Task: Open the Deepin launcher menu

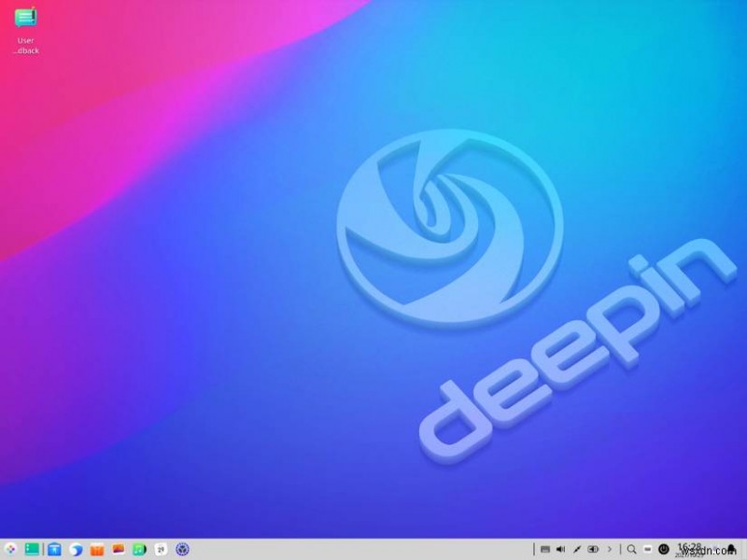Action: (x=10, y=549)
